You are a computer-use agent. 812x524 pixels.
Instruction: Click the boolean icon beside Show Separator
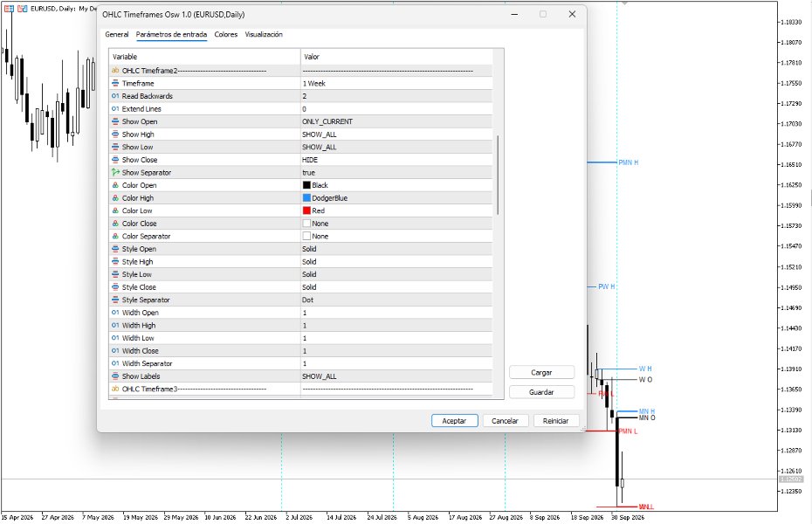click(x=115, y=172)
